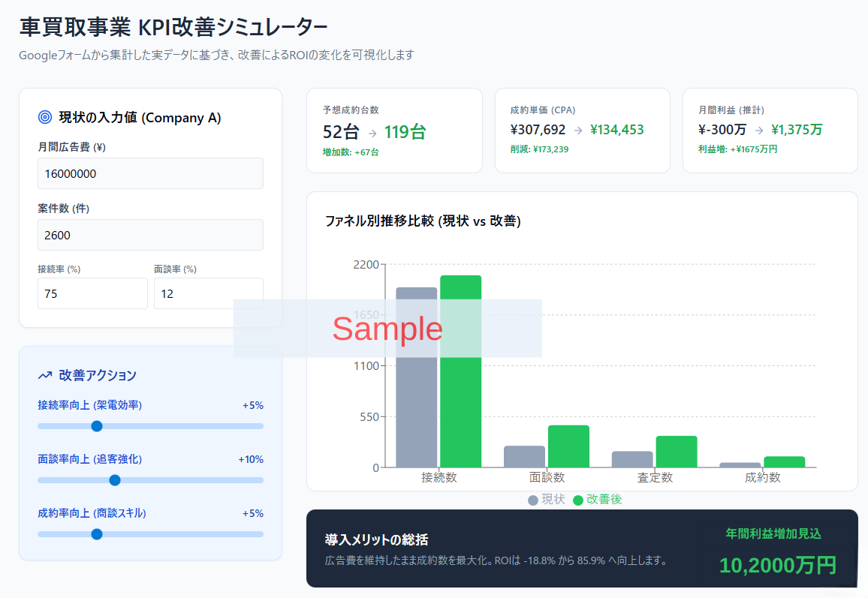868x598 pixels.
Task: Click the 接続率向上 slider handle
Action: 96,426
